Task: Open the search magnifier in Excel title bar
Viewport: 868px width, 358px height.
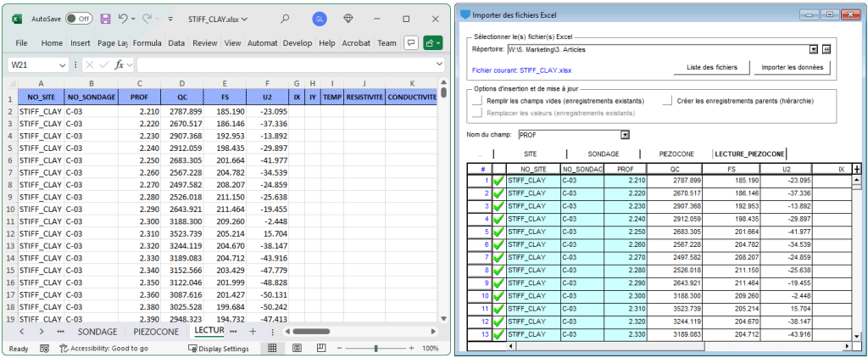Action: [x=285, y=19]
